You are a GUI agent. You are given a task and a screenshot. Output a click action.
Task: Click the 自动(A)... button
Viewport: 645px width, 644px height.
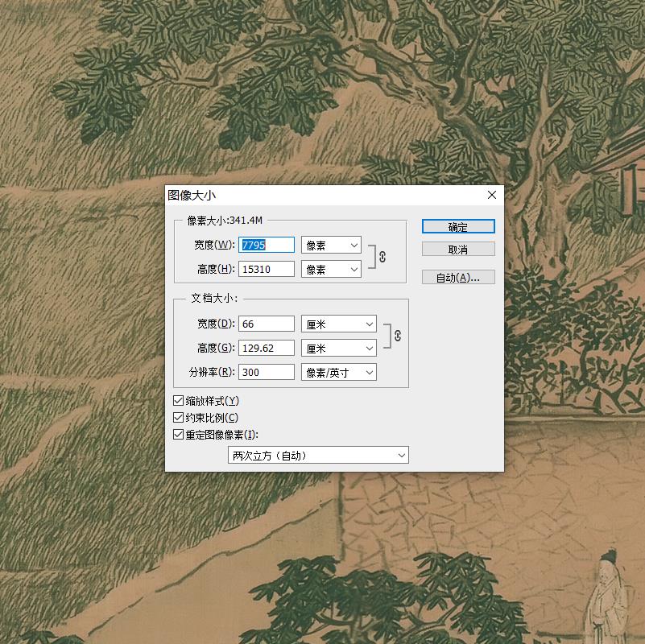(x=458, y=277)
